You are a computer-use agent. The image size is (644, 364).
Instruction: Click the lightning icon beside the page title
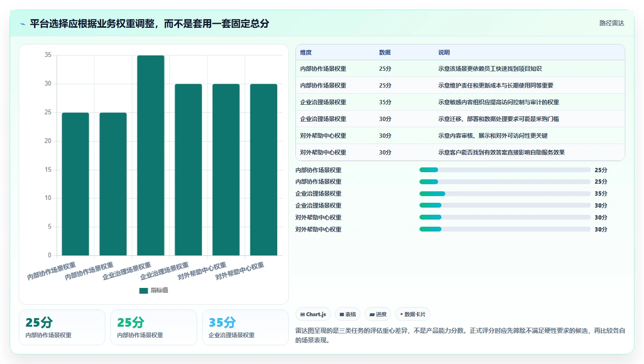tap(23, 23)
